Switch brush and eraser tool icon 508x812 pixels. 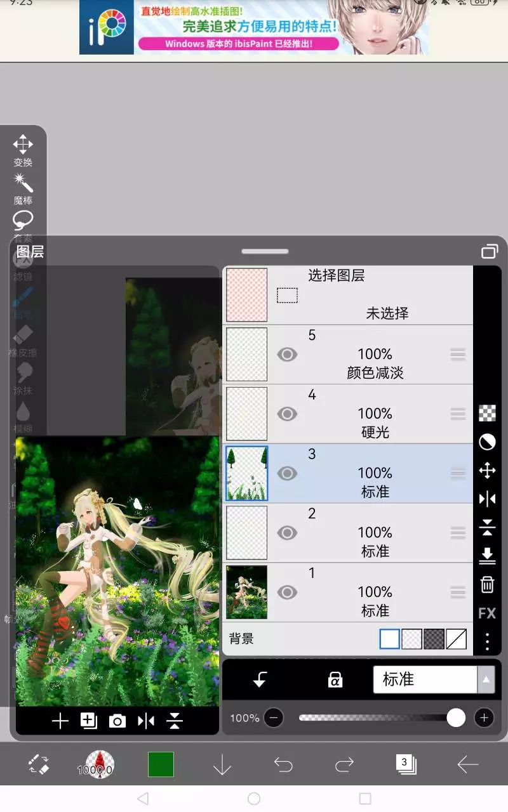tap(39, 764)
